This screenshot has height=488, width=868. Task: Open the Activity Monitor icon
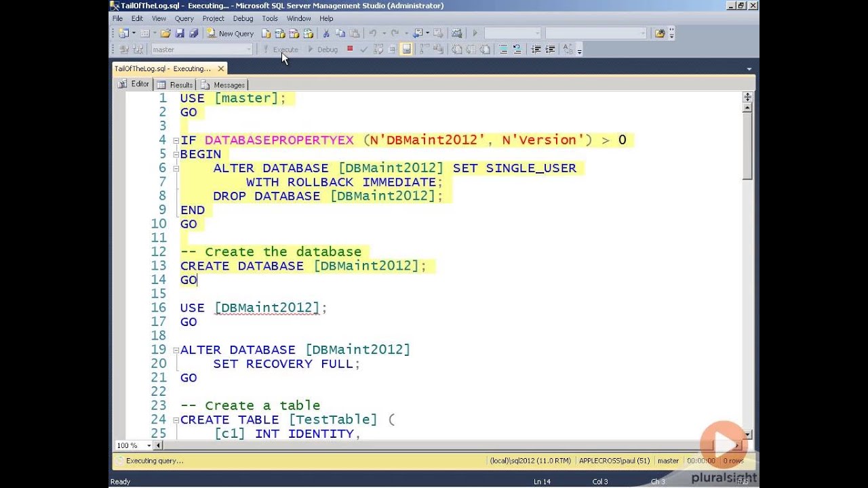click(x=456, y=33)
